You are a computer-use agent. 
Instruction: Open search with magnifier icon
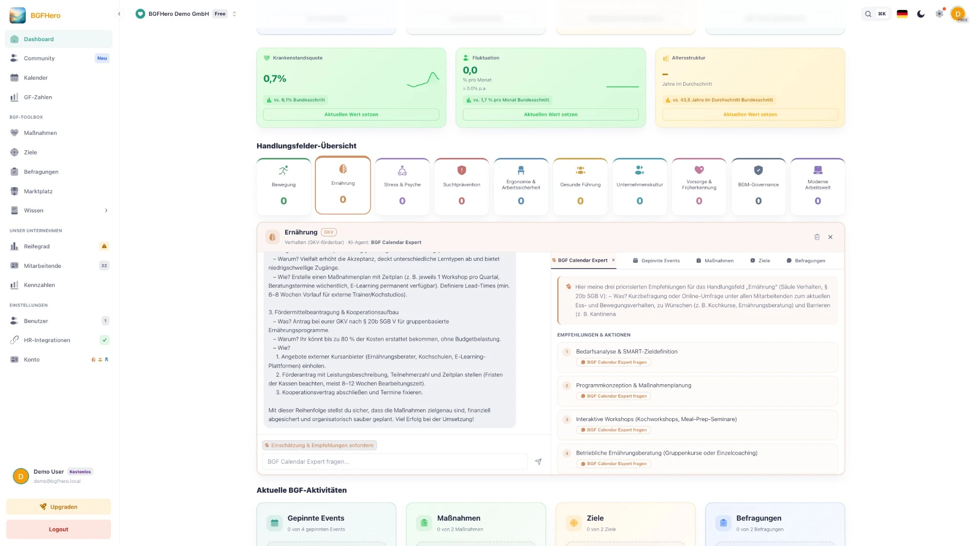(868, 14)
